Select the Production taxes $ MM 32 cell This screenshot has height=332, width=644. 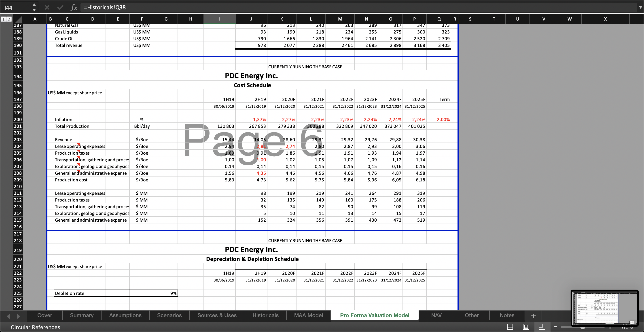click(251, 200)
